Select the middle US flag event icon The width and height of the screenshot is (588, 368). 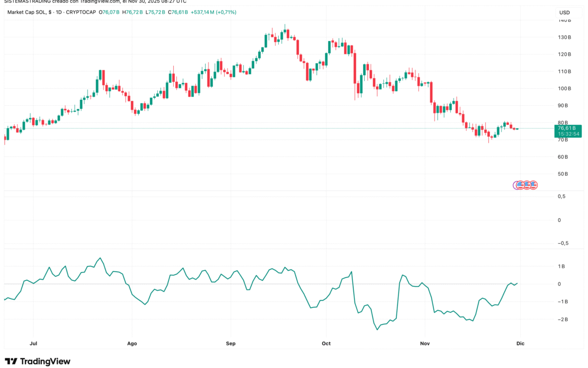527,185
